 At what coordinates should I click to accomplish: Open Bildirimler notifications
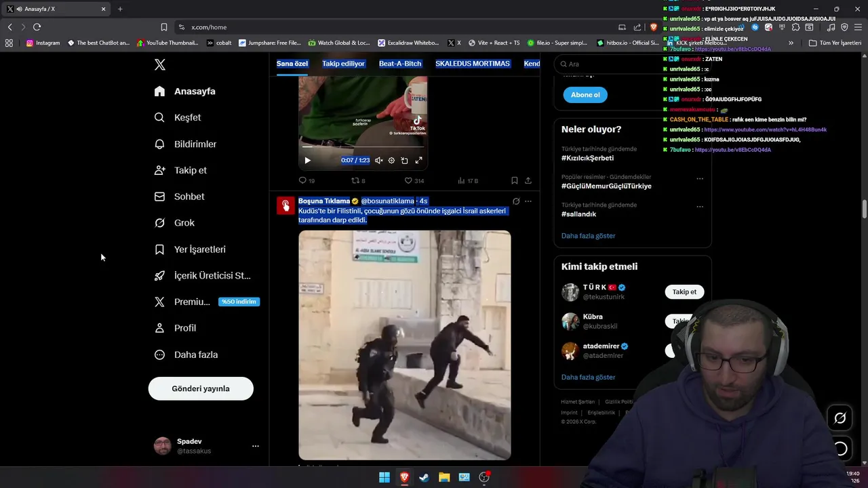(186, 144)
